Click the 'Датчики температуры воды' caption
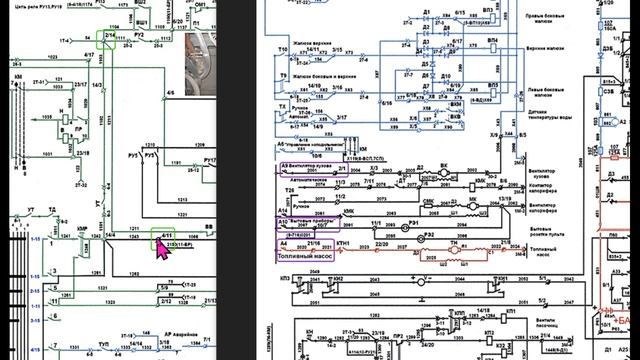Screen dimensions: 640x360 coord(550,115)
